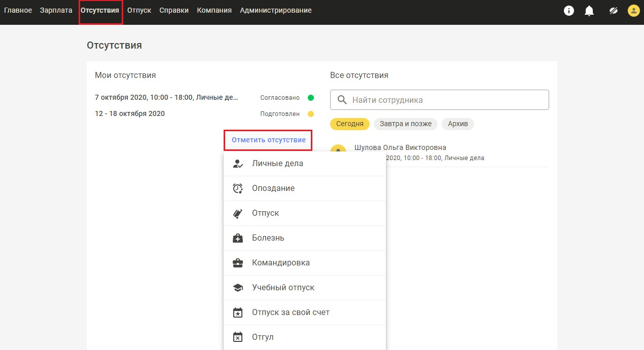This screenshot has height=350, width=644.
Task: Select Опоздание from the dropdown list
Action: coord(305,188)
